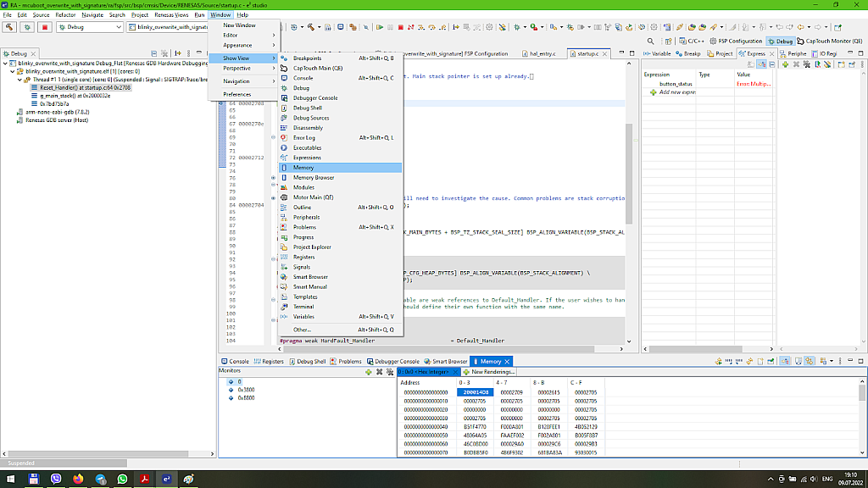Click memory cell value 20001408
The width and height of the screenshot is (868, 488).
coord(475,392)
